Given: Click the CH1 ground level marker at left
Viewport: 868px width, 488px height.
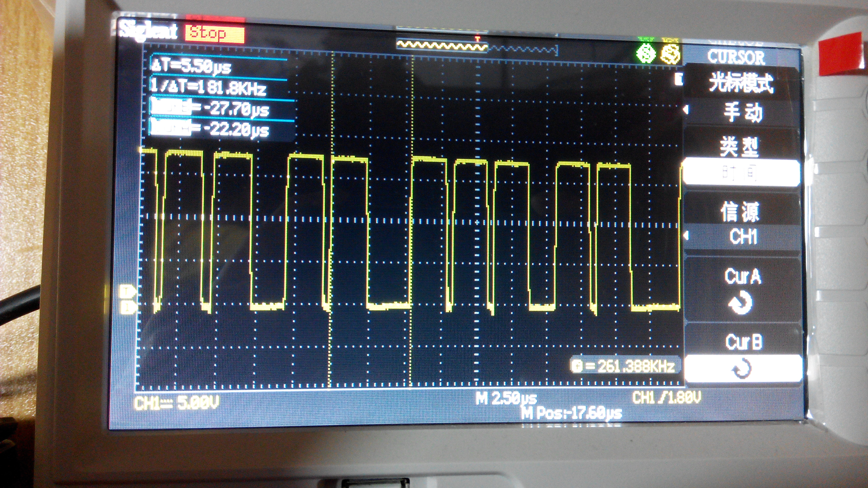Looking at the screenshot, I should 128,308.
